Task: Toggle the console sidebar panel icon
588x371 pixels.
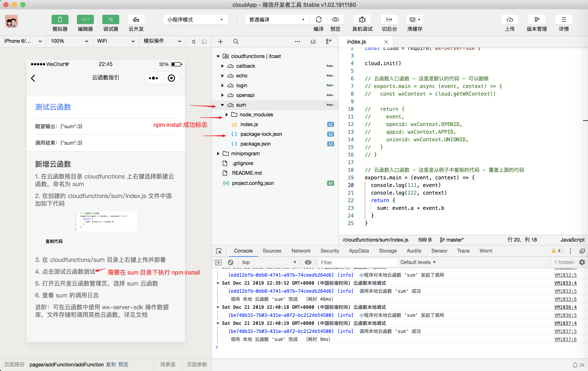Action: click(x=218, y=262)
